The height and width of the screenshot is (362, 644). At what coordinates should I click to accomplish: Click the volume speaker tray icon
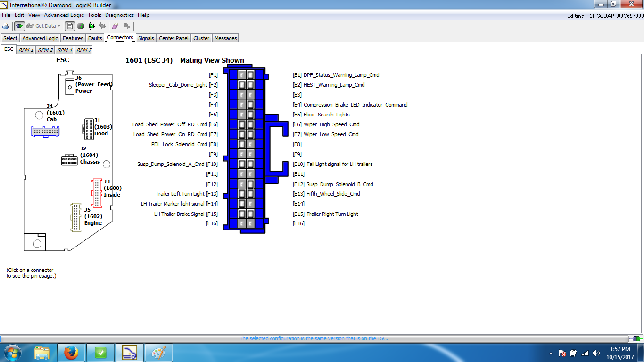point(597,353)
